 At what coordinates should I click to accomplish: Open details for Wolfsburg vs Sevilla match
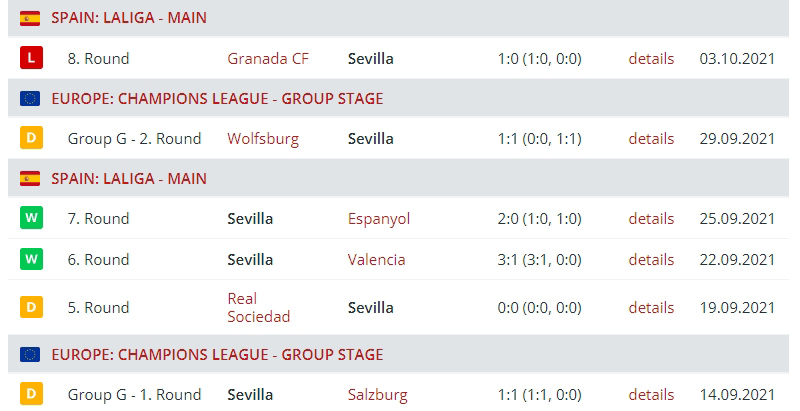[651, 139]
